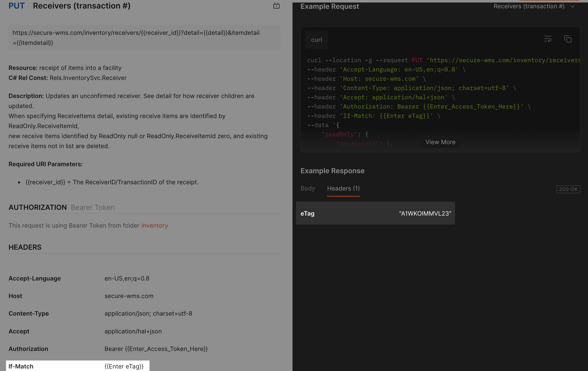Click the Example Response heading

point(332,171)
